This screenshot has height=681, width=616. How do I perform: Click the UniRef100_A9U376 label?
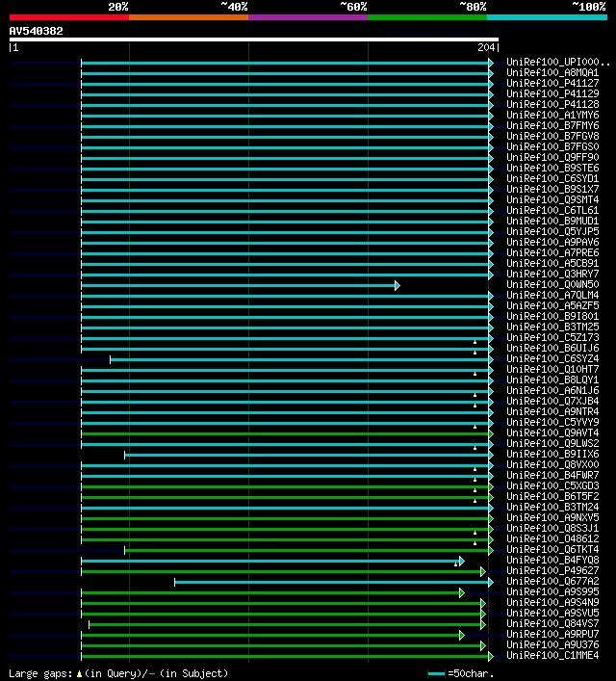pyautogui.click(x=552, y=645)
